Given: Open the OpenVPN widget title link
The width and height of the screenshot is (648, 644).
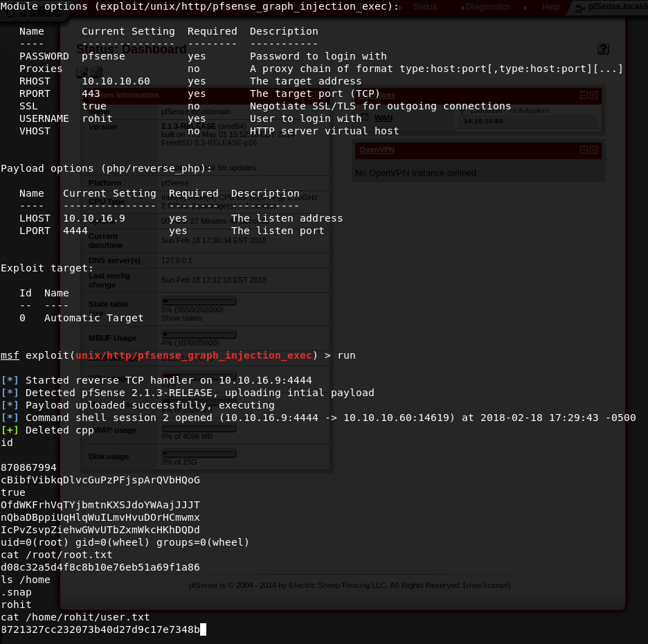Looking at the screenshot, I should coord(377,150).
